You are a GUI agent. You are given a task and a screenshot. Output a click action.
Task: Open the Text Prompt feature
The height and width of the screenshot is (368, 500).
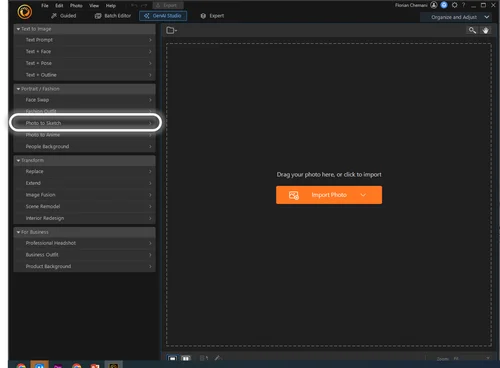pos(85,40)
